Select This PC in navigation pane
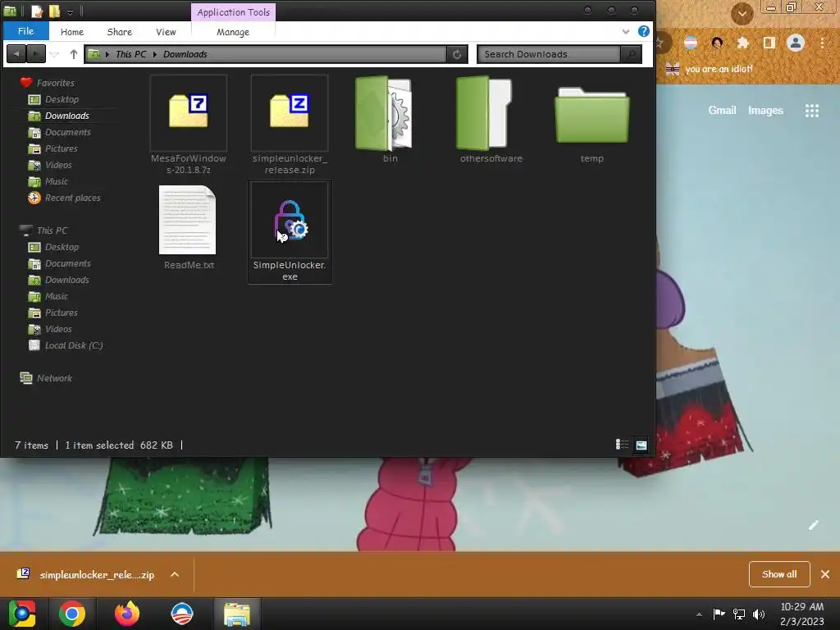The width and height of the screenshot is (840, 630). pyautogui.click(x=52, y=231)
